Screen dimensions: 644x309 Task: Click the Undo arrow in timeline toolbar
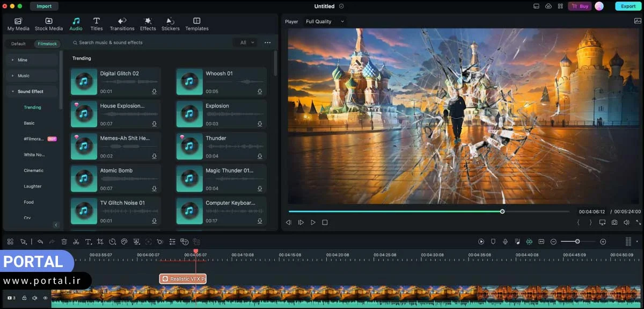click(x=40, y=242)
